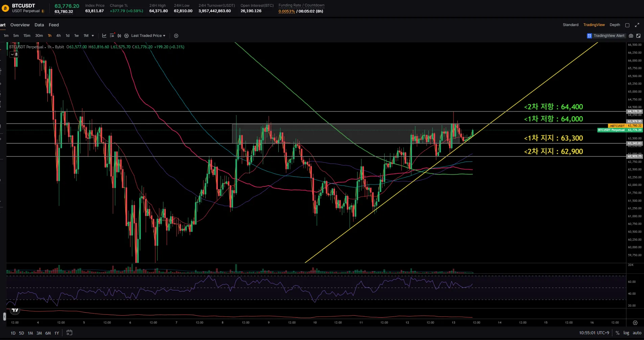Open more timeframes dropdown arrow after 1M

click(x=93, y=35)
